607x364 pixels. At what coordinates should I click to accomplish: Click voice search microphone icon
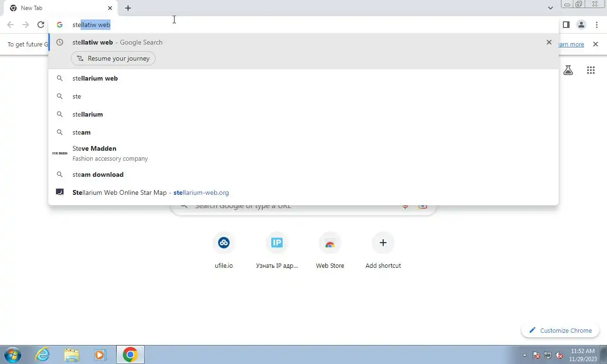(x=405, y=206)
